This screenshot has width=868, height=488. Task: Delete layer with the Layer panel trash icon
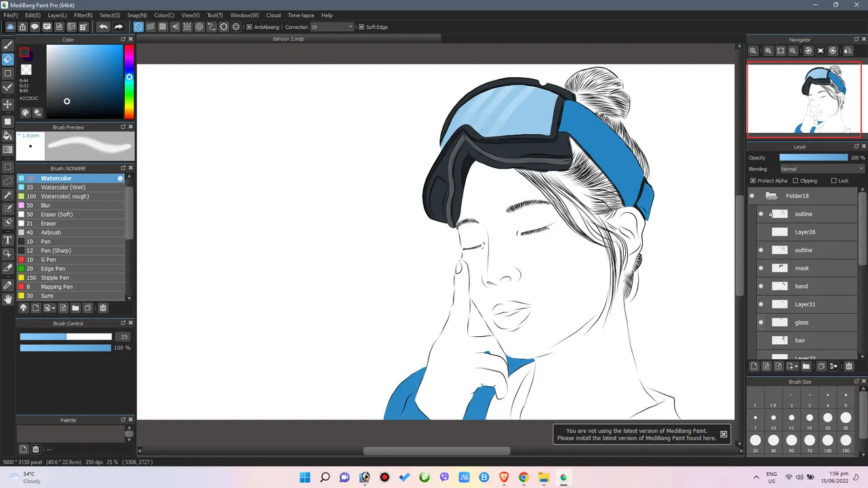tap(848, 367)
